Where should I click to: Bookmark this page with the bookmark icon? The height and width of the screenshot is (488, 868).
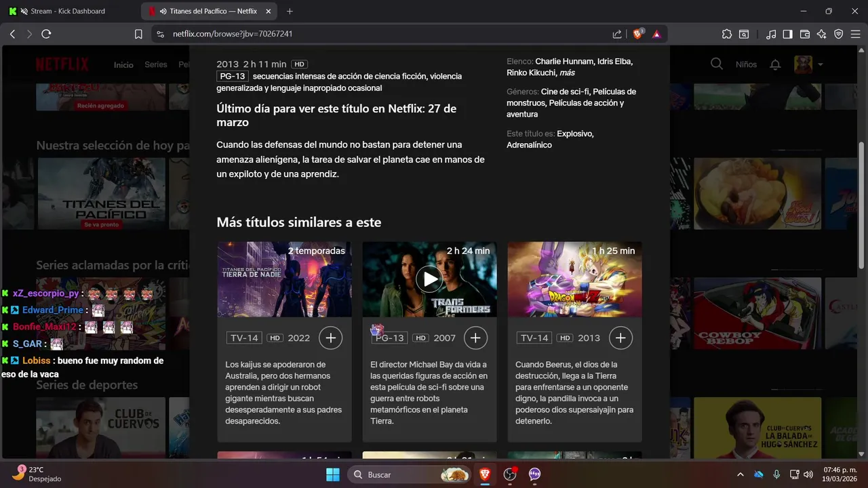tap(138, 34)
